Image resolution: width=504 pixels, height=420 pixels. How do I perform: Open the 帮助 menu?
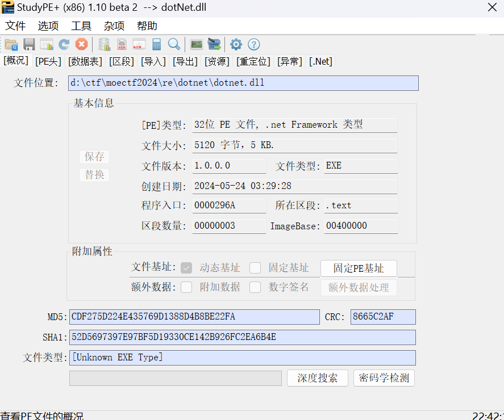point(147,26)
